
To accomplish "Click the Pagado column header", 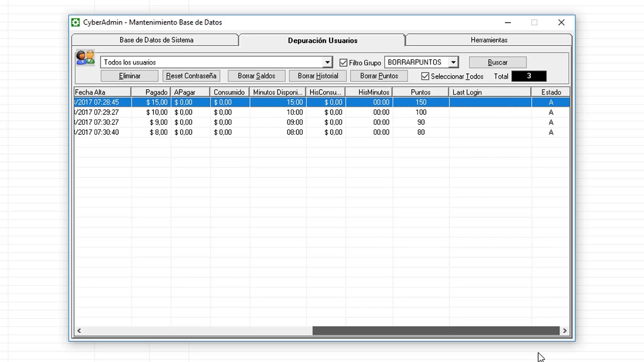I will 151,93.
